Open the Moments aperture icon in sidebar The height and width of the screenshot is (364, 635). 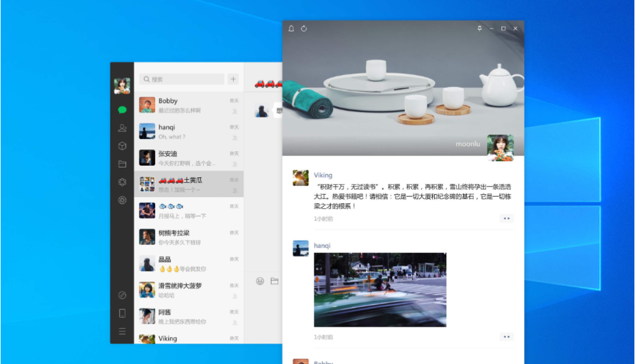(122, 200)
